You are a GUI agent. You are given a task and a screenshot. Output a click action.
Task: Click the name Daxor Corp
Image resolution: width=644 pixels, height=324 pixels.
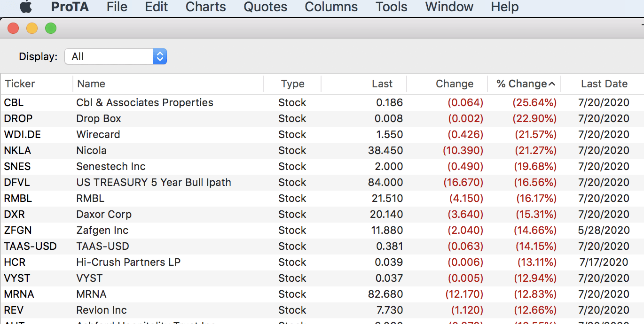104,214
